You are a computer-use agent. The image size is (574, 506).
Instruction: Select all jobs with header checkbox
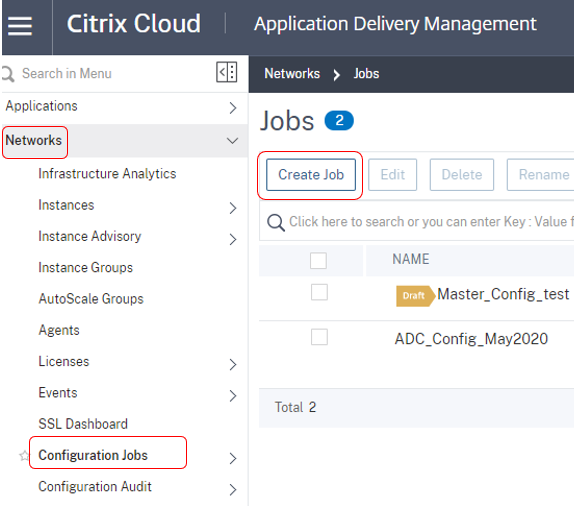[x=318, y=261]
